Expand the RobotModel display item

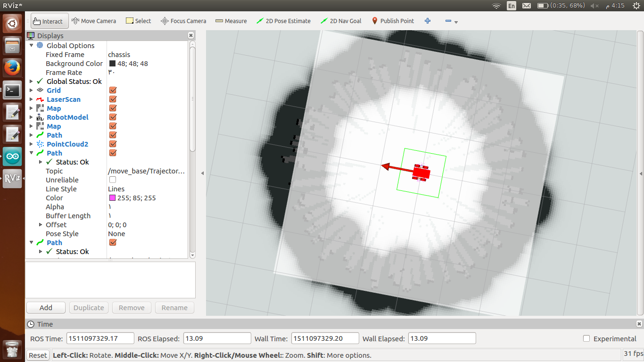[32, 117]
